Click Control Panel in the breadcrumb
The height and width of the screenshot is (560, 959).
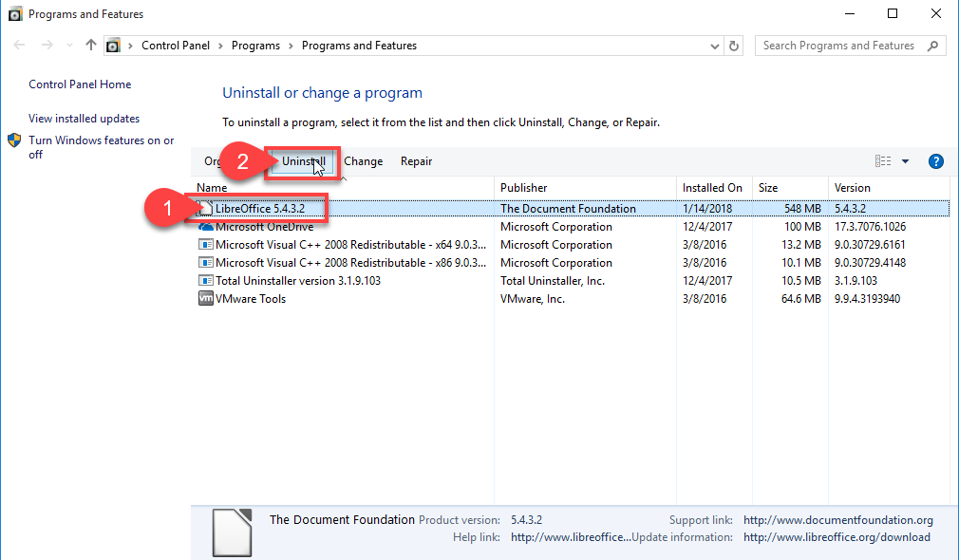tap(176, 46)
